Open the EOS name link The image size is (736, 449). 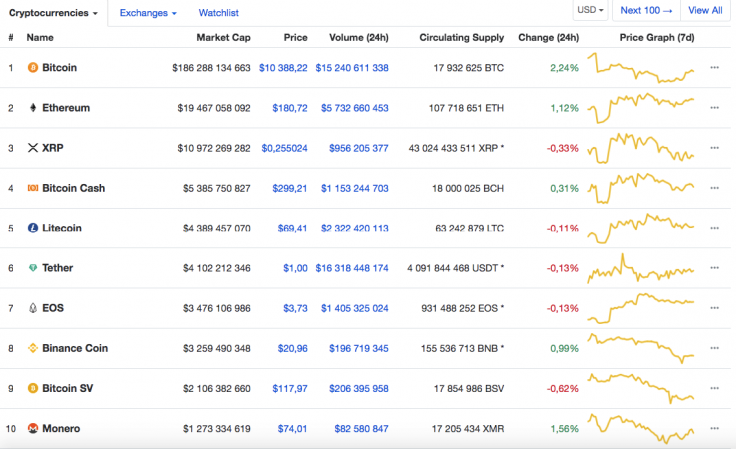(x=53, y=308)
